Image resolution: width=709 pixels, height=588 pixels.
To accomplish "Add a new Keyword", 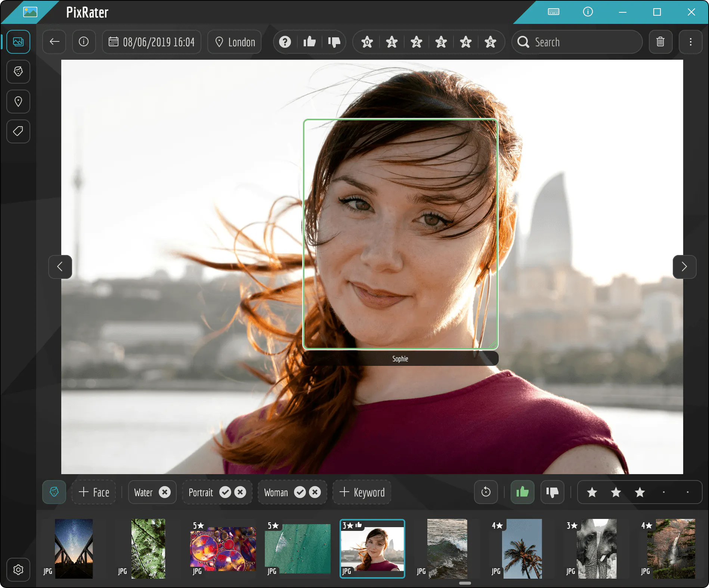I will click(362, 492).
